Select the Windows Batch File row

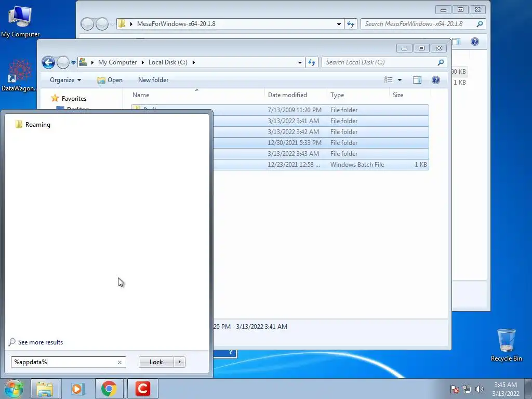tap(321, 165)
